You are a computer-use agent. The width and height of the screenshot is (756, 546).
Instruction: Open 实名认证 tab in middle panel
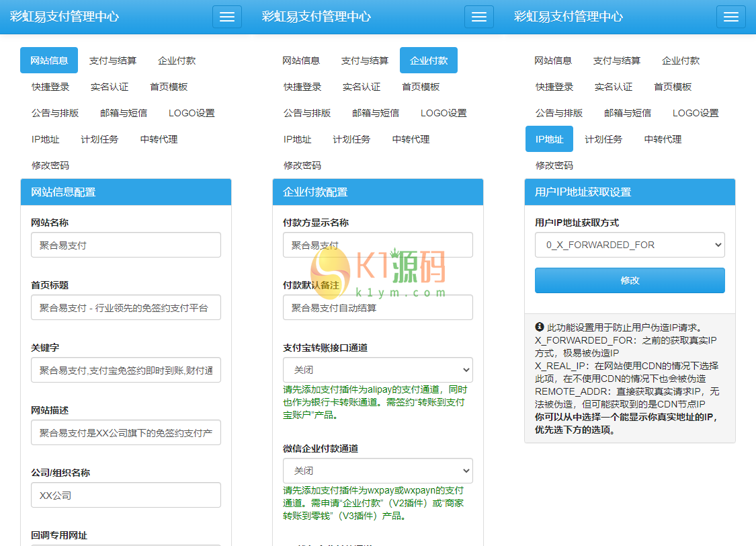pyautogui.click(x=362, y=87)
